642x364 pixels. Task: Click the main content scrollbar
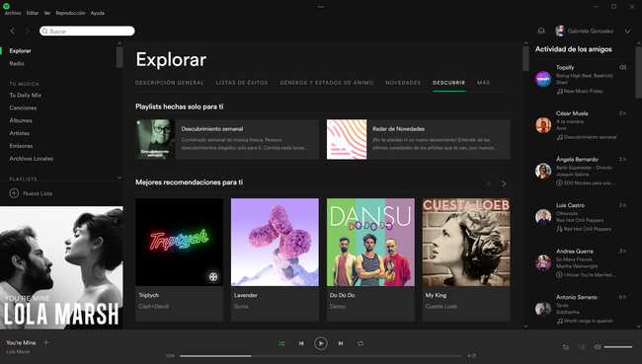point(525,58)
